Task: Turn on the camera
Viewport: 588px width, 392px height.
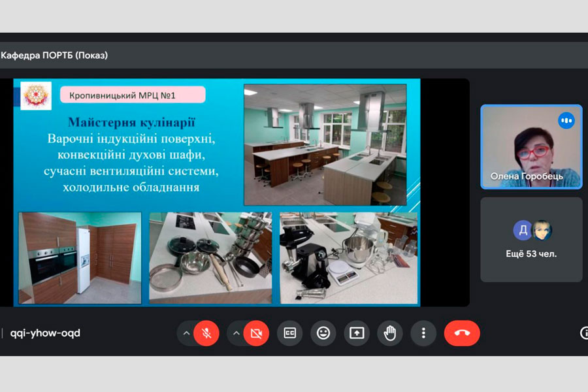Action: pos(256,333)
